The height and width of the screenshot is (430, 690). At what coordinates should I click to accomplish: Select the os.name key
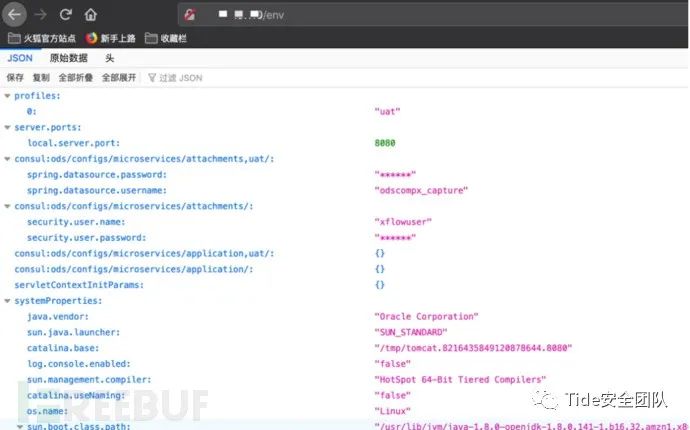coord(48,411)
